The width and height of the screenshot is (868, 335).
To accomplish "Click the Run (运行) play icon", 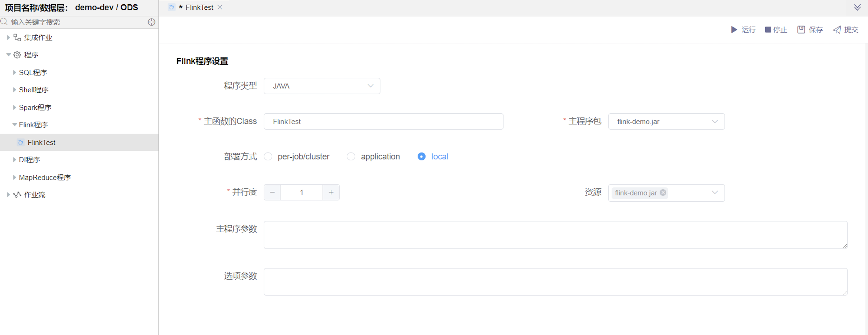I will 734,30.
